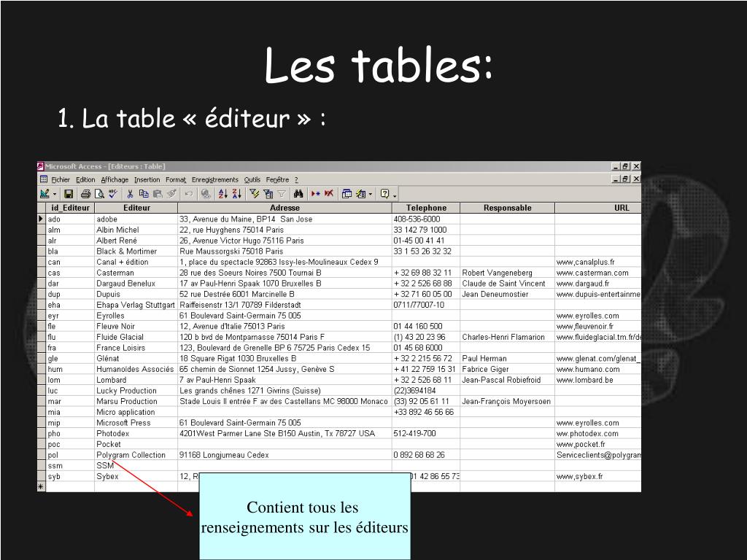
Task: Select the record selector of the ado row
Action: point(42,219)
